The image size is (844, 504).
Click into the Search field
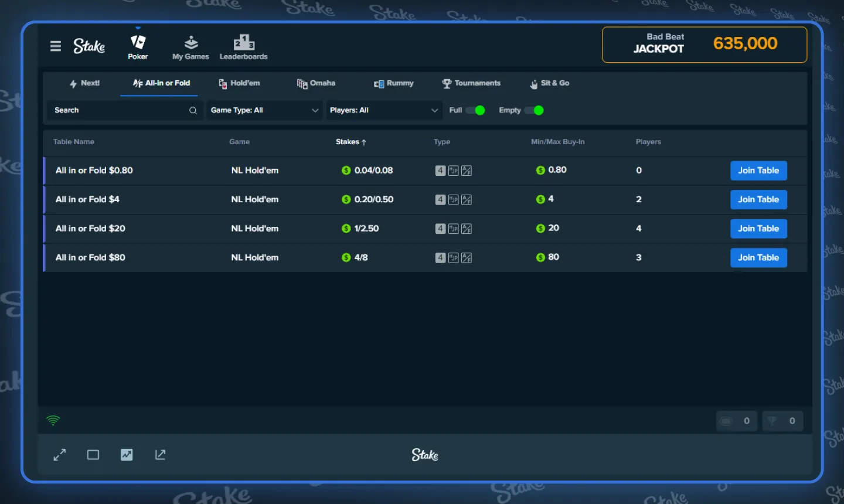[124, 110]
